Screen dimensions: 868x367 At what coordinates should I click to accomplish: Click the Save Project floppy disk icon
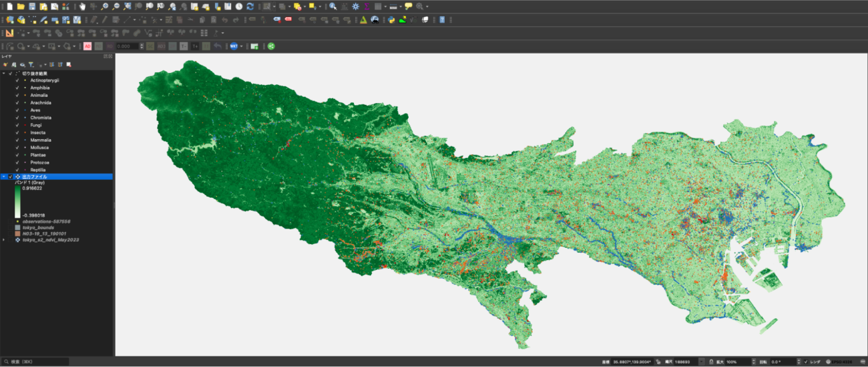click(x=32, y=6)
